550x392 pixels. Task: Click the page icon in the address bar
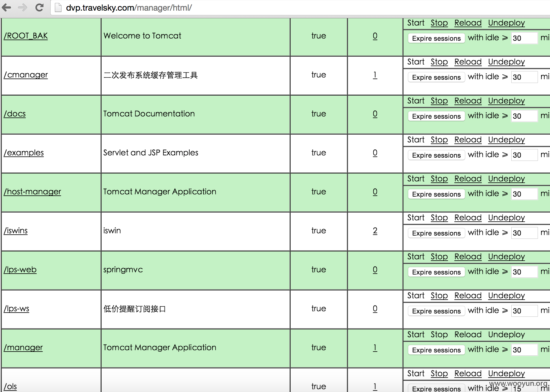[x=58, y=8]
